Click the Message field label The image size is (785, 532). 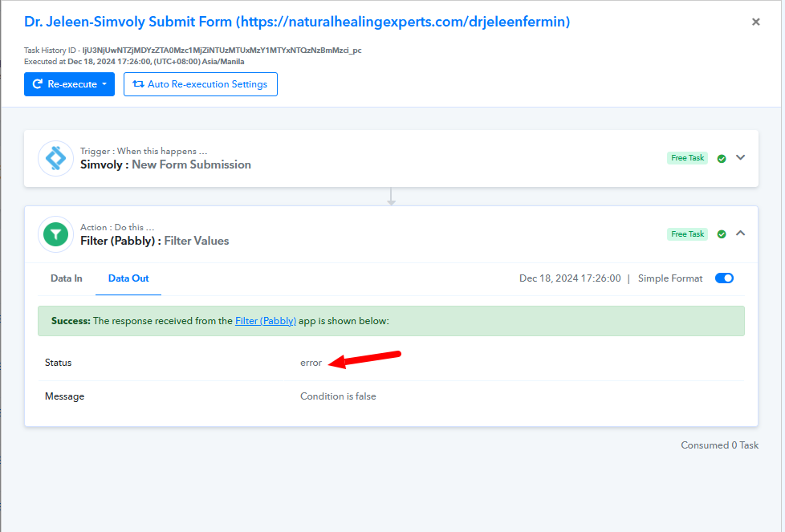coord(64,396)
